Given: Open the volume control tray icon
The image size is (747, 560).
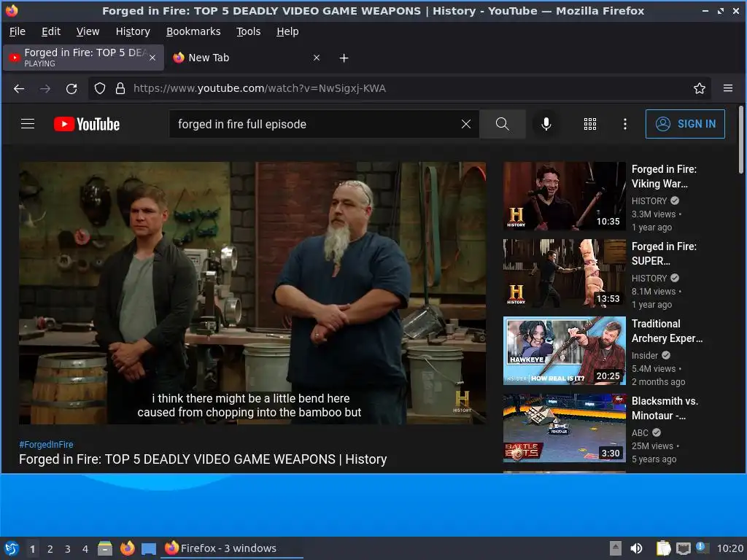Looking at the screenshot, I should coord(636,548).
